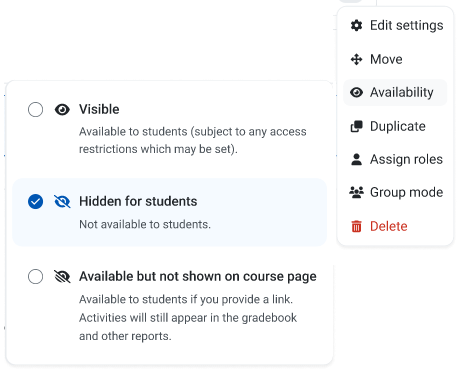This screenshot has height=369, width=464.
Task: Select radio for Available but not shown
Action: pos(35,276)
